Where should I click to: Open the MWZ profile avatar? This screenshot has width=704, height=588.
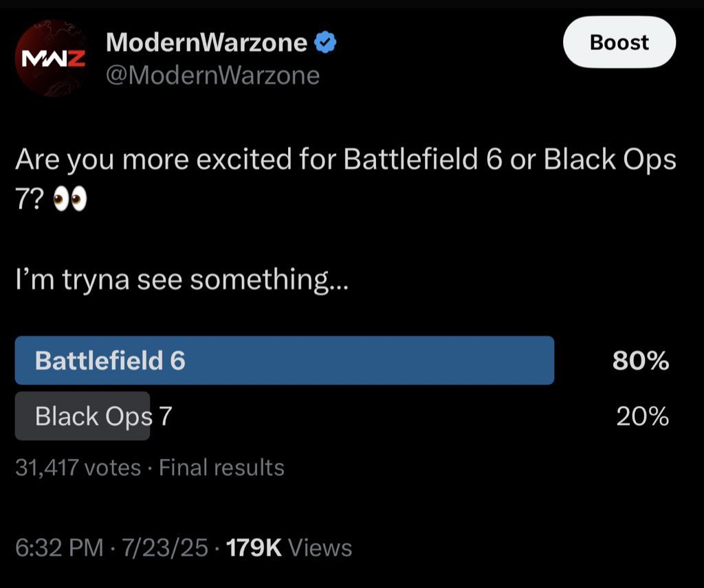click(x=51, y=58)
